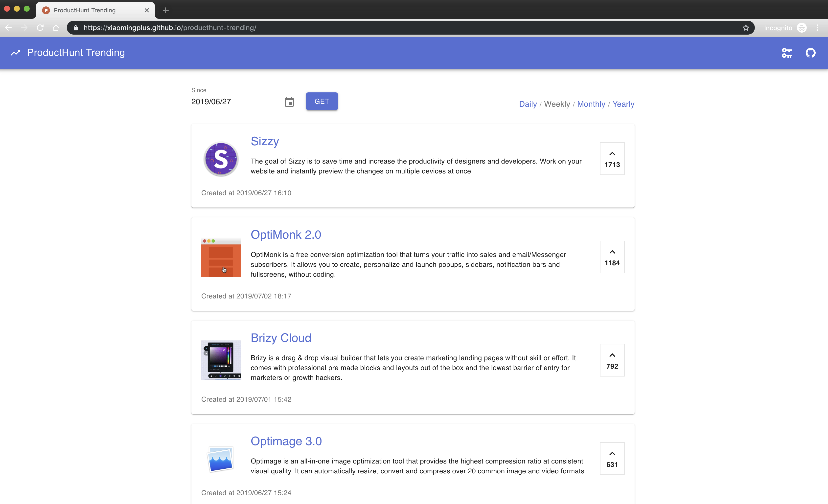The height and width of the screenshot is (504, 828).
Task: Reload the page in the browser
Action: tap(40, 28)
